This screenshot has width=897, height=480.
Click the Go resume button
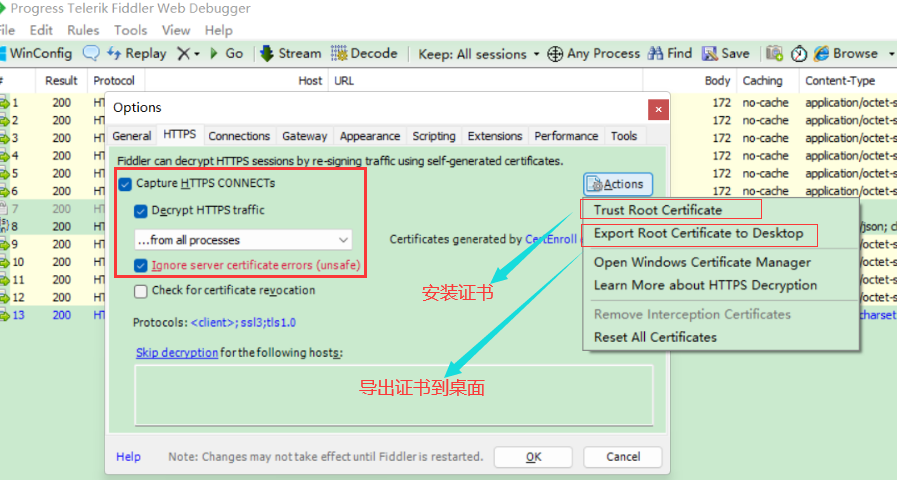tap(227, 53)
